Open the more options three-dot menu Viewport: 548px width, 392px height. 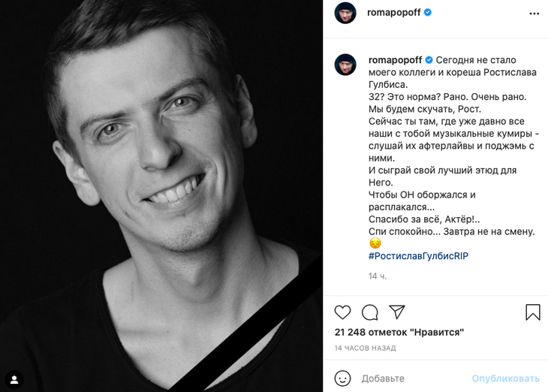tap(534, 13)
